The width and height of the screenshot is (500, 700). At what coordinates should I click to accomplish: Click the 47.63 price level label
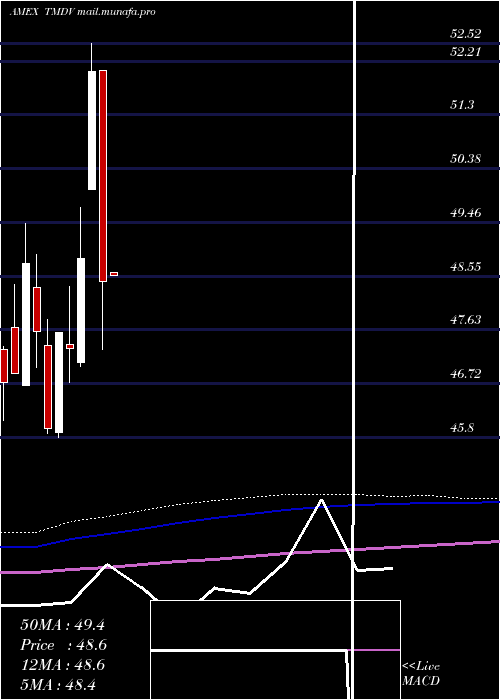[x=466, y=320]
